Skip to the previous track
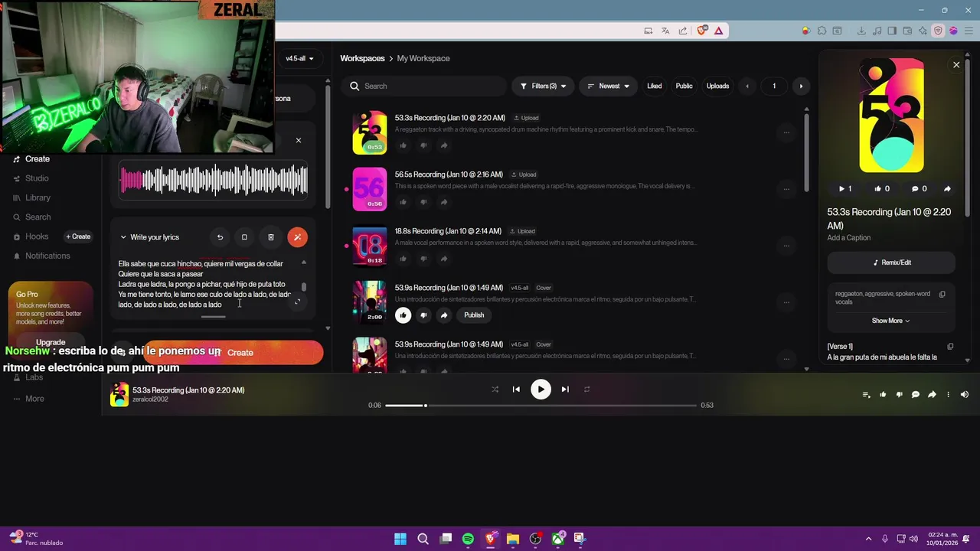 click(x=516, y=390)
